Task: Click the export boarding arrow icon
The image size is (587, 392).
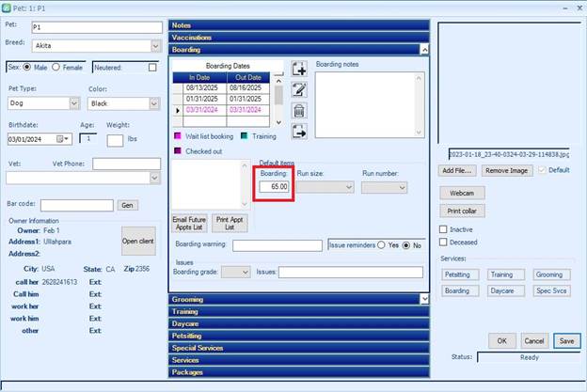Action: 299,132
